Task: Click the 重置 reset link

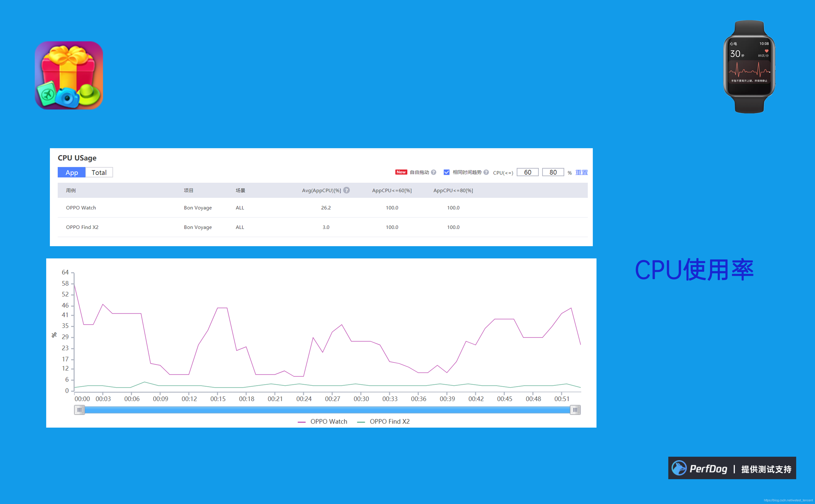Action: (x=582, y=172)
